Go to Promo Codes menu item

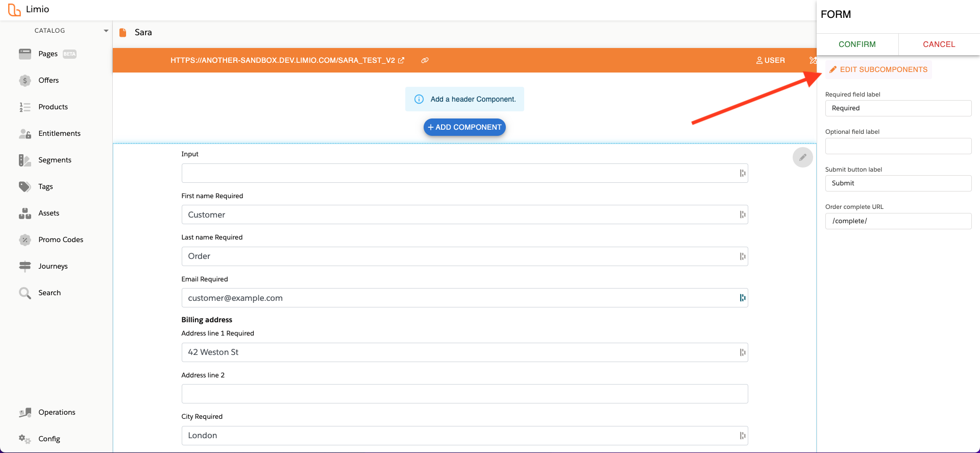pos(61,240)
